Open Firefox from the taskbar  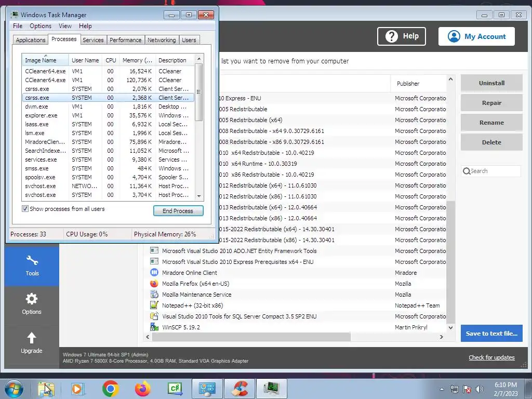pos(142,389)
